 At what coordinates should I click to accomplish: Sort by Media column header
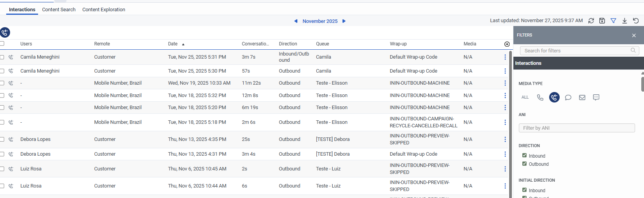[x=469, y=44]
